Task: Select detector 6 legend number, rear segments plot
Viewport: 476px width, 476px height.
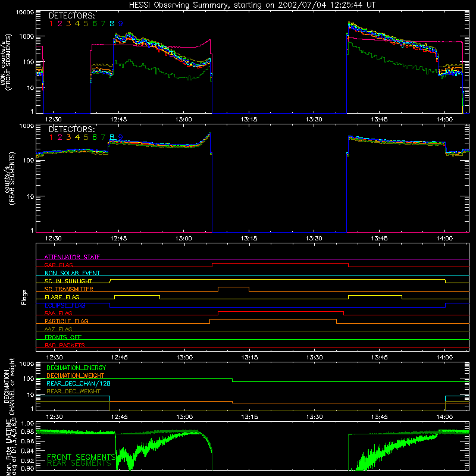Action: (95, 137)
